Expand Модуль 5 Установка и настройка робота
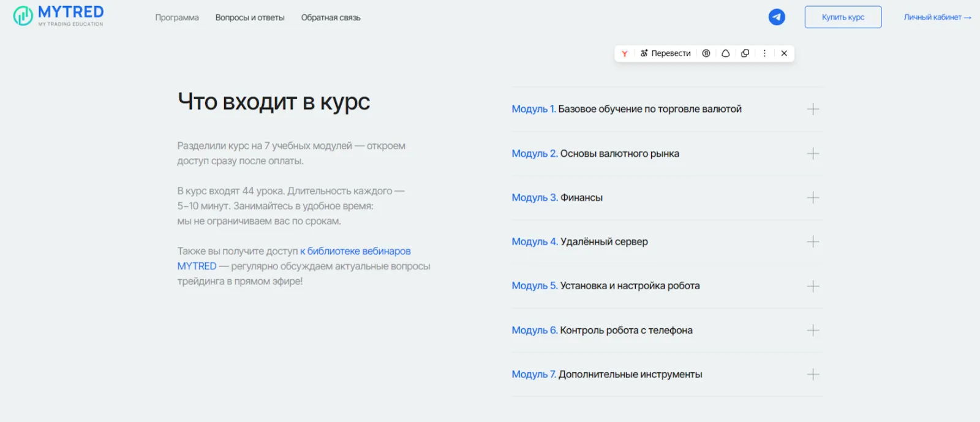The height and width of the screenshot is (422, 980). pyautogui.click(x=667, y=286)
